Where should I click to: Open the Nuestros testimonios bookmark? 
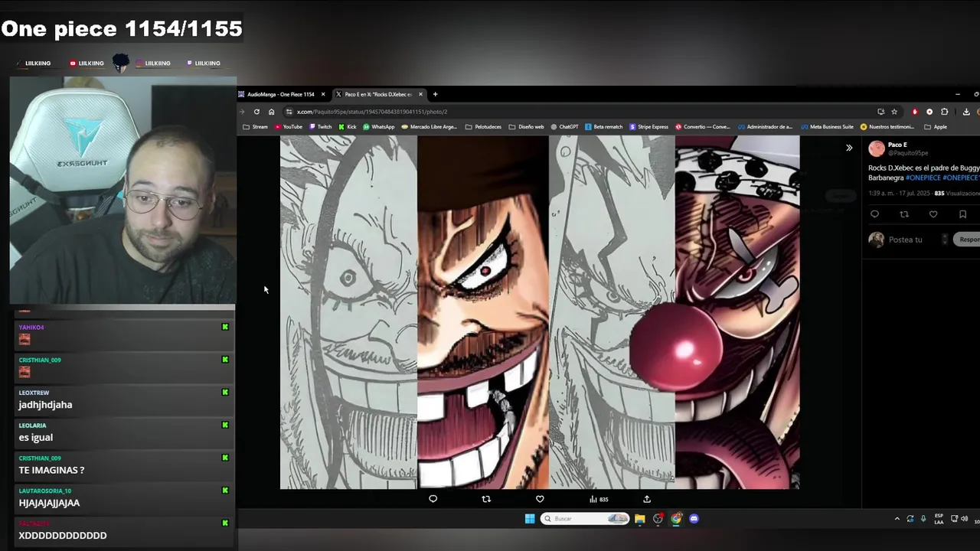pyautogui.click(x=887, y=127)
